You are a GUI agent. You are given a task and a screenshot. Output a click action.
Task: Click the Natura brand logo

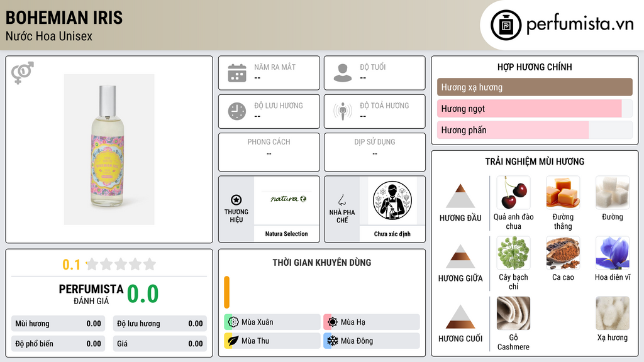tap(288, 199)
